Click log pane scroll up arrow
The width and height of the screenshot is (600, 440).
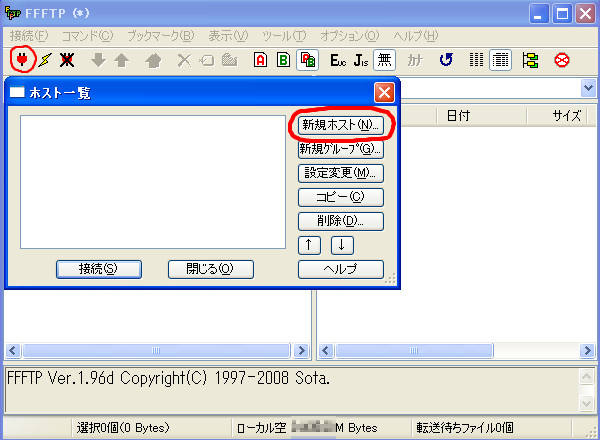pos(587,377)
